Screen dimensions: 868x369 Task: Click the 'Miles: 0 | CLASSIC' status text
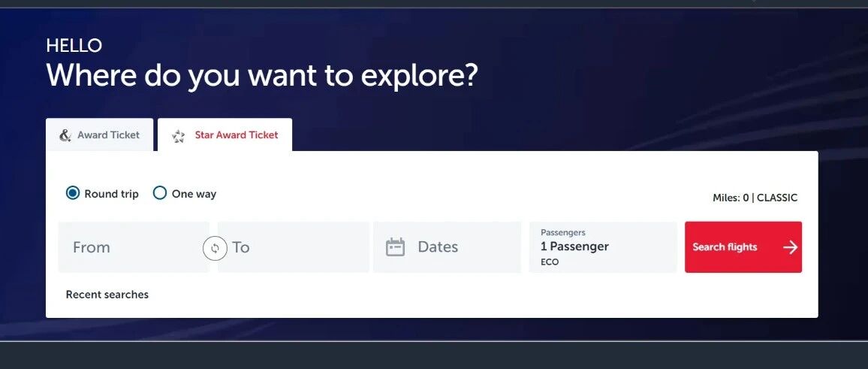(755, 198)
